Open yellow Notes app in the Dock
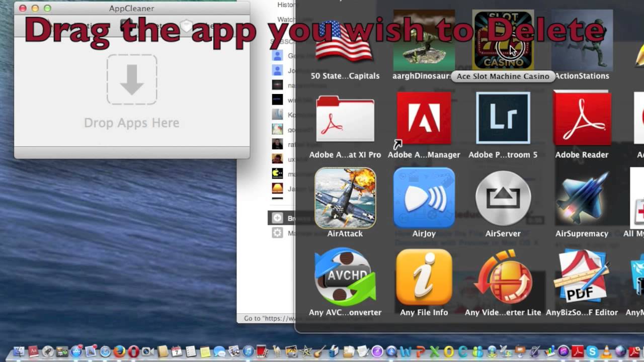The image size is (644, 362). [205, 351]
